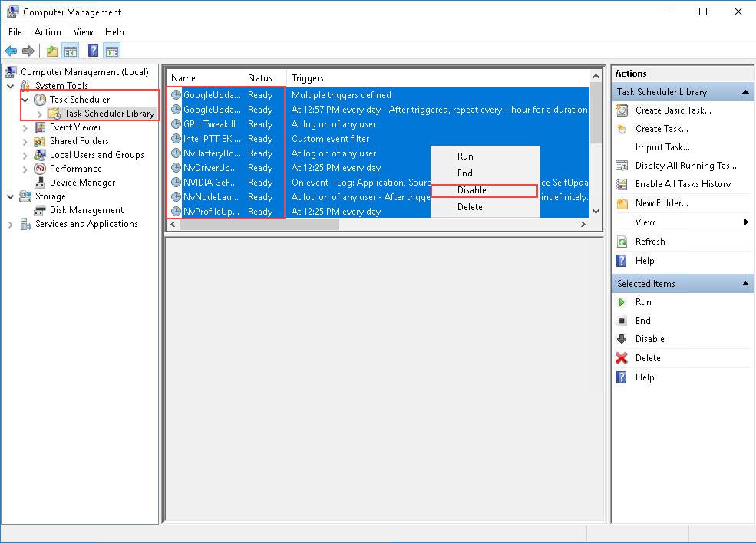Viewport: 756px width, 543px height.
Task: Click the vertical scrollbar down arrow
Action: (596, 212)
